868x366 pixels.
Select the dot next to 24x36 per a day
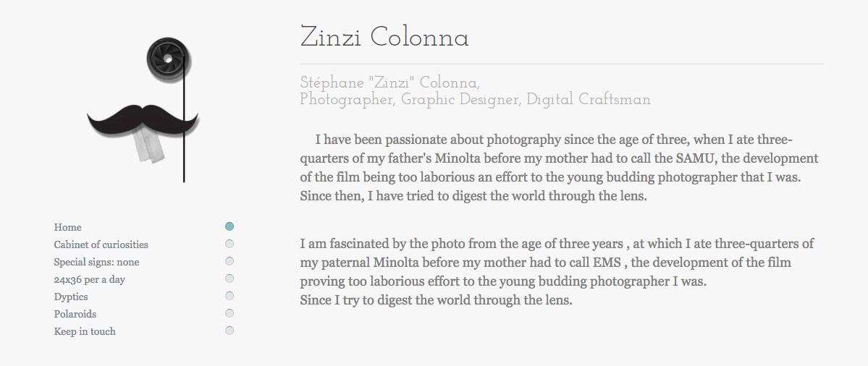(x=229, y=278)
